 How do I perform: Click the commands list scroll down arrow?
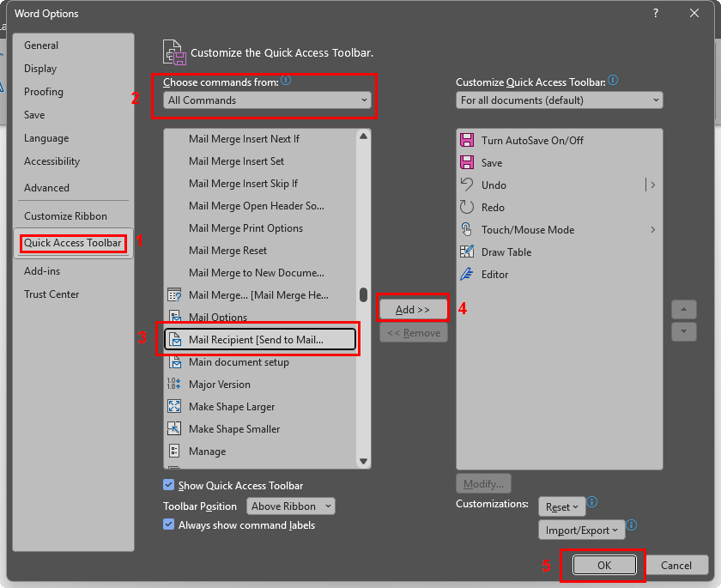(x=363, y=461)
